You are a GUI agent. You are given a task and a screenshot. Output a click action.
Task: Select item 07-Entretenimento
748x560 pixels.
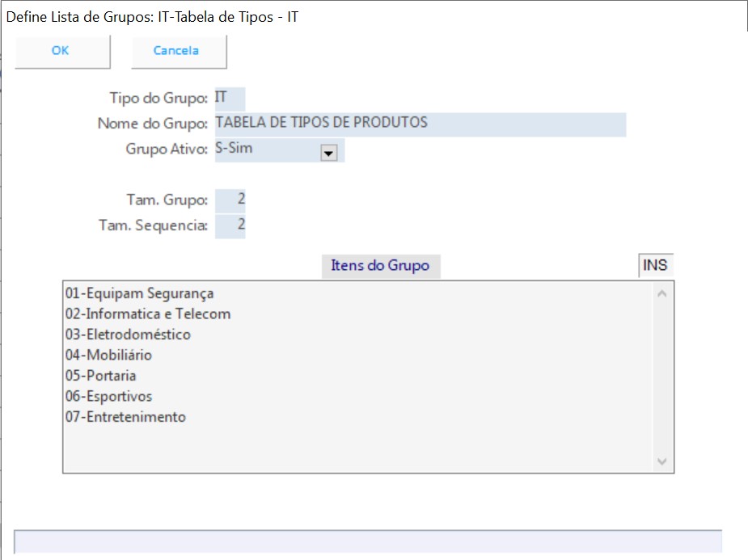125,417
